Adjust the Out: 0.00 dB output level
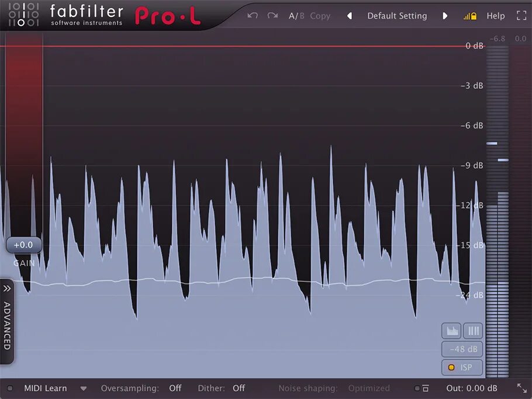The image size is (532, 399). (472, 388)
